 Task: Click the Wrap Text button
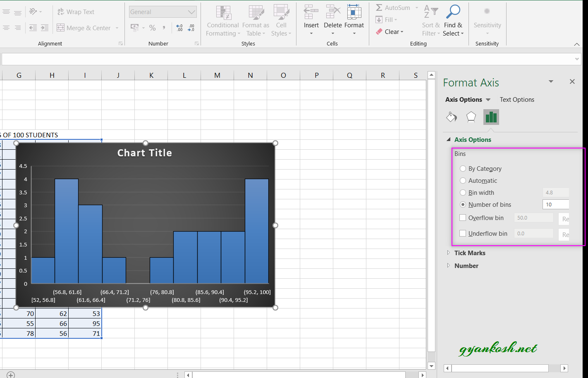[76, 12]
